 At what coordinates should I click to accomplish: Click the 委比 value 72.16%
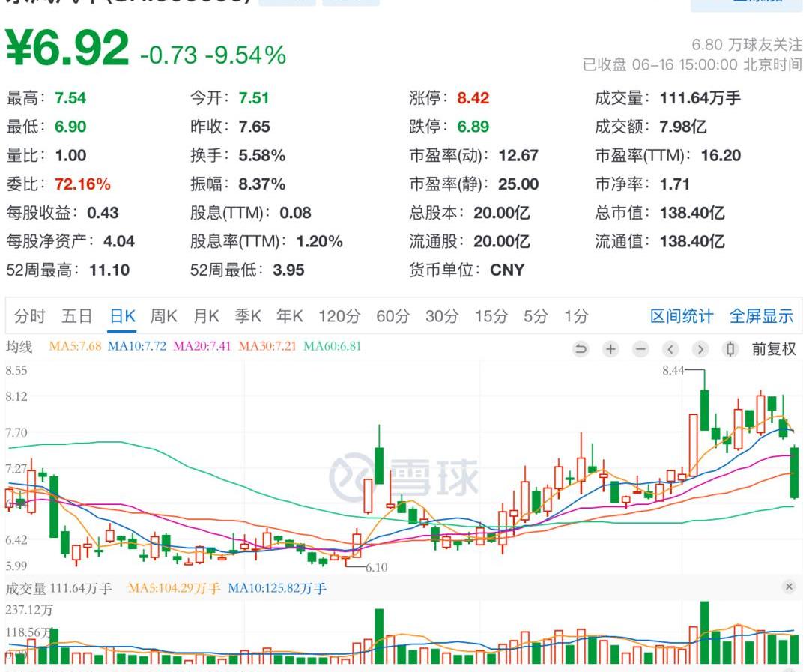(x=82, y=184)
